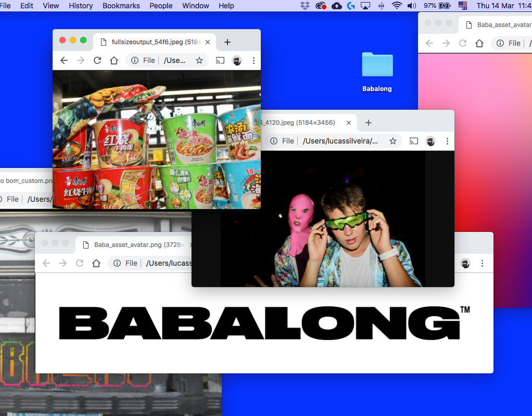Screen dimensions: 532x416
Task: Cast from the fullsizeoutput_54f6.jpeg window
Action: tap(220, 61)
